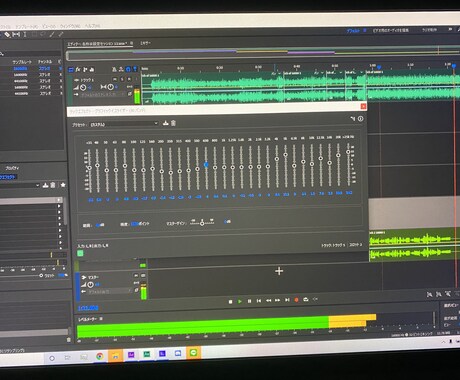Screen dimensions: 460x380
Task: Click the Skip Selection transport icon
Action: (x=315, y=299)
